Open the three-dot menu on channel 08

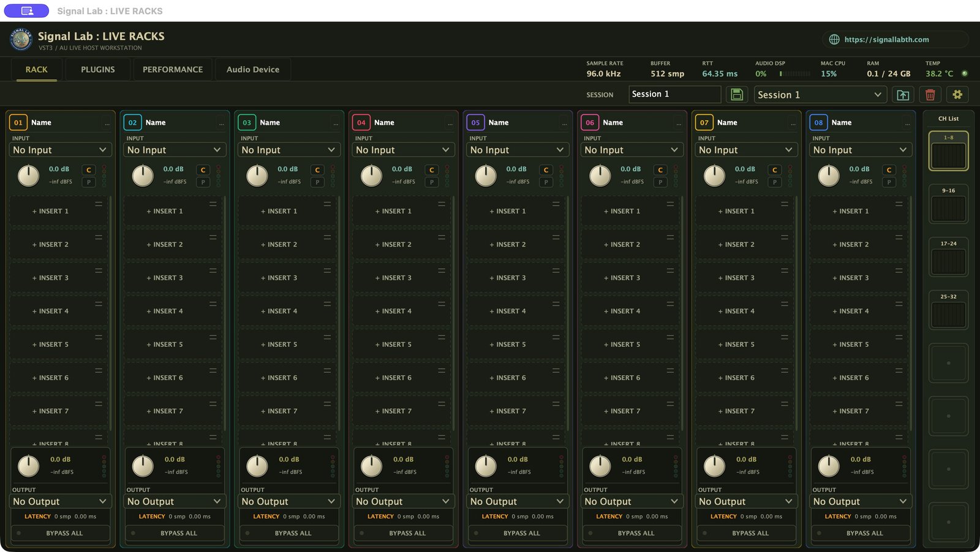tap(908, 123)
